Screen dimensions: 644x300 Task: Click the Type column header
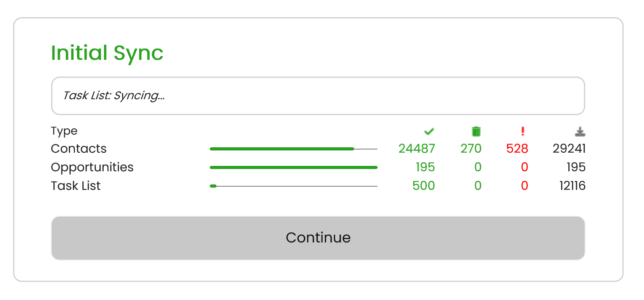pyautogui.click(x=64, y=131)
